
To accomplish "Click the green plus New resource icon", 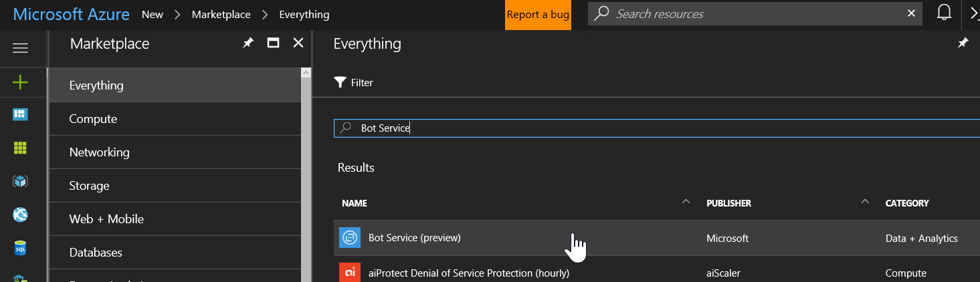I will (x=20, y=82).
